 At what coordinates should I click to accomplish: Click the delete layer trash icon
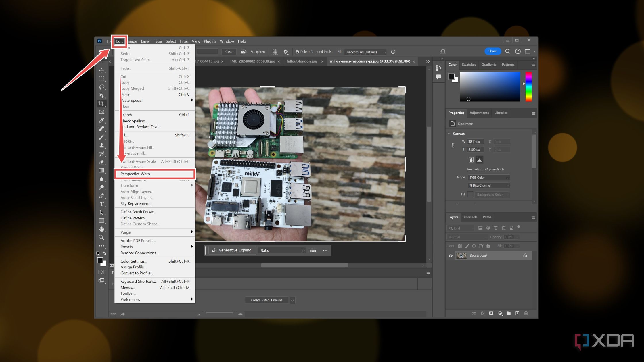coord(526,313)
